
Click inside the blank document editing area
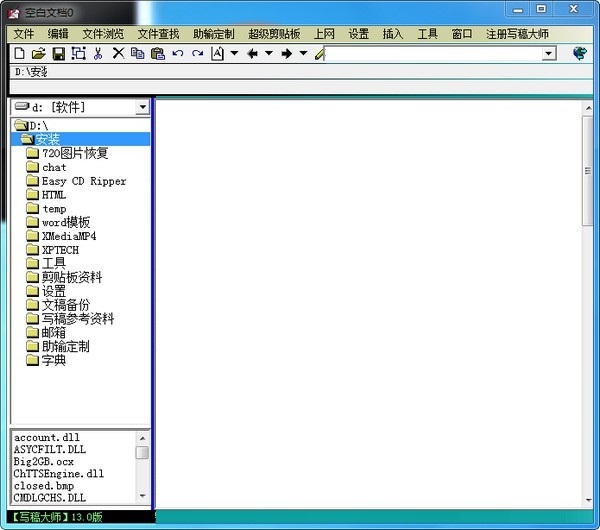pyautogui.click(x=368, y=300)
